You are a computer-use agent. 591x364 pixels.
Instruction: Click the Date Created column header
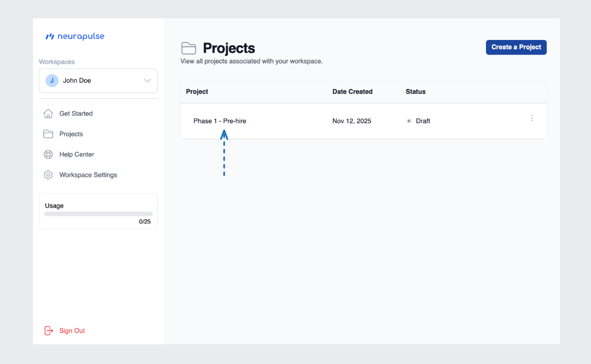352,92
